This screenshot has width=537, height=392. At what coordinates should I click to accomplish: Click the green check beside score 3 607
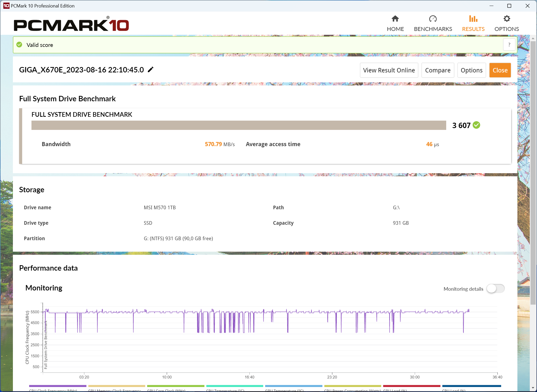[x=476, y=125]
